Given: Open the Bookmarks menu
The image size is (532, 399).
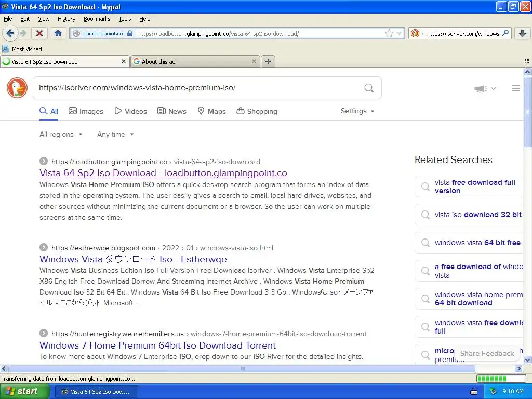Looking at the screenshot, I should (x=97, y=19).
